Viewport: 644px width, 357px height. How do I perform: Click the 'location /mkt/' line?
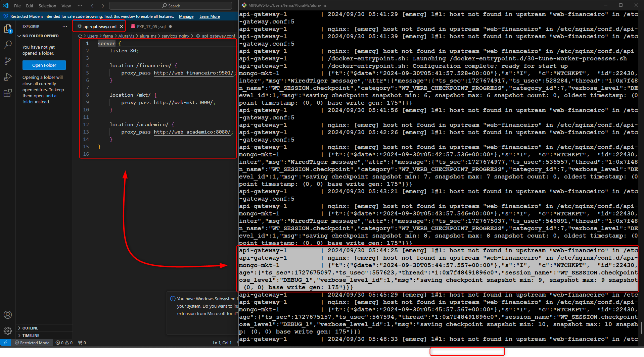coord(133,95)
